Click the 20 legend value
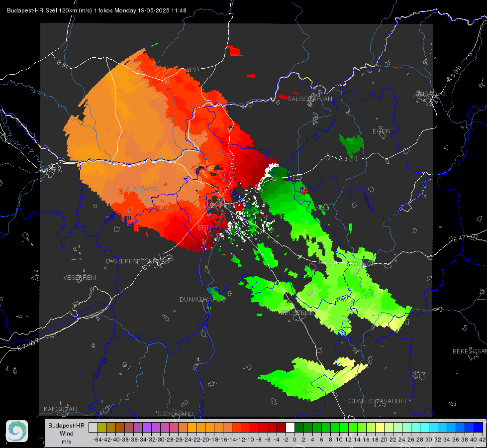Screen dimensions: 487x448 [x=384, y=440]
